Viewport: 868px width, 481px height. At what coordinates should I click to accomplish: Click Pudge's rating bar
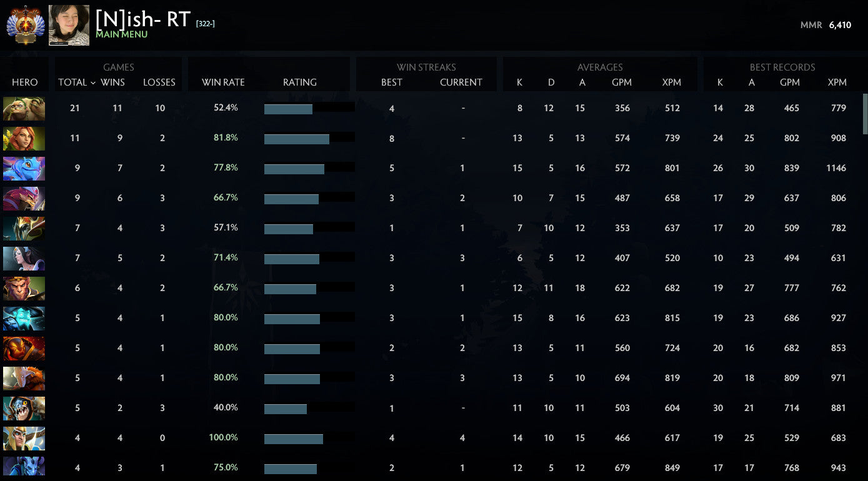tap(309, 109)
